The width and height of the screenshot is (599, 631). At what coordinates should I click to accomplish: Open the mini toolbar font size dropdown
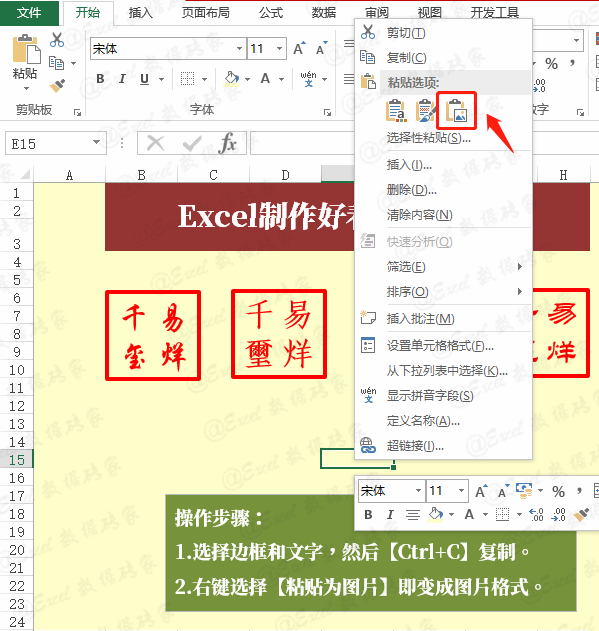[x=461, y=491]
